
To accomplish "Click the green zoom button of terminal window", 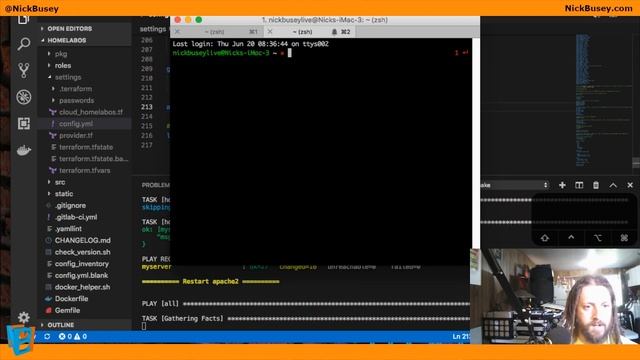I will (198, 20).
